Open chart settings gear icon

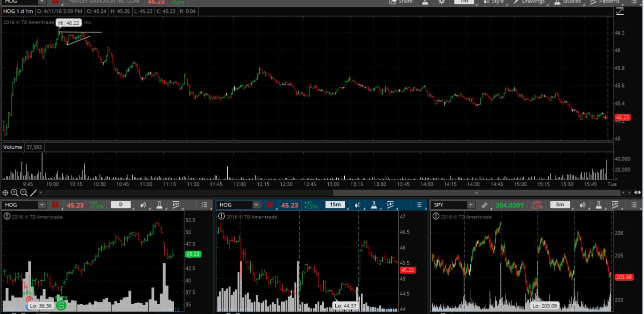click(441, 1)
